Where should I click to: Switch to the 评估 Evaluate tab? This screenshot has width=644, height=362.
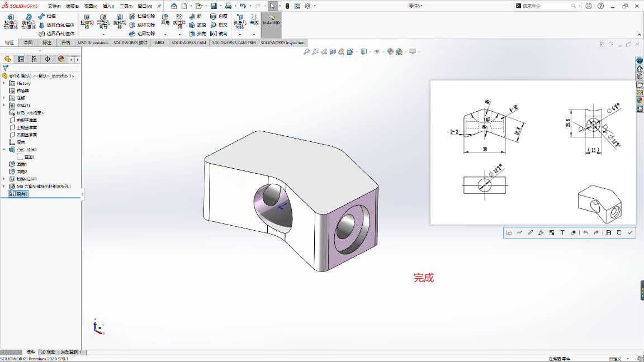66,42
